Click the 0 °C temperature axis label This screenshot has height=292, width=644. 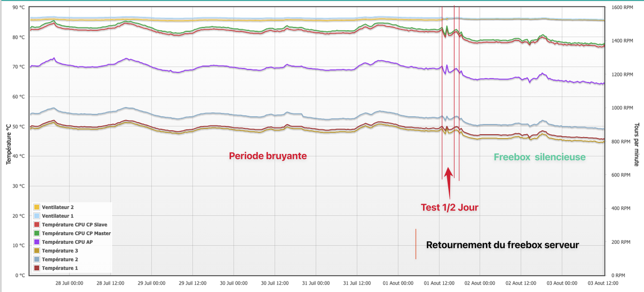coord(20,275)
